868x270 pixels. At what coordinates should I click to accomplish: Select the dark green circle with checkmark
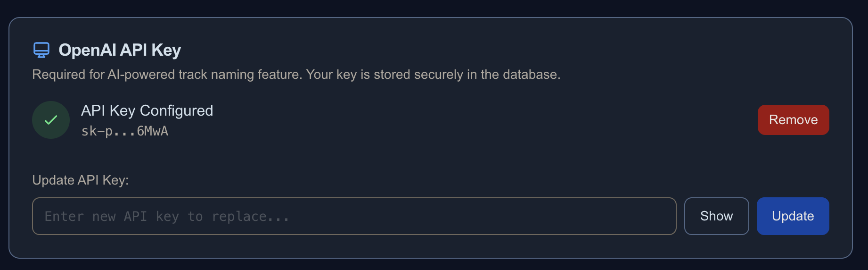51,120
